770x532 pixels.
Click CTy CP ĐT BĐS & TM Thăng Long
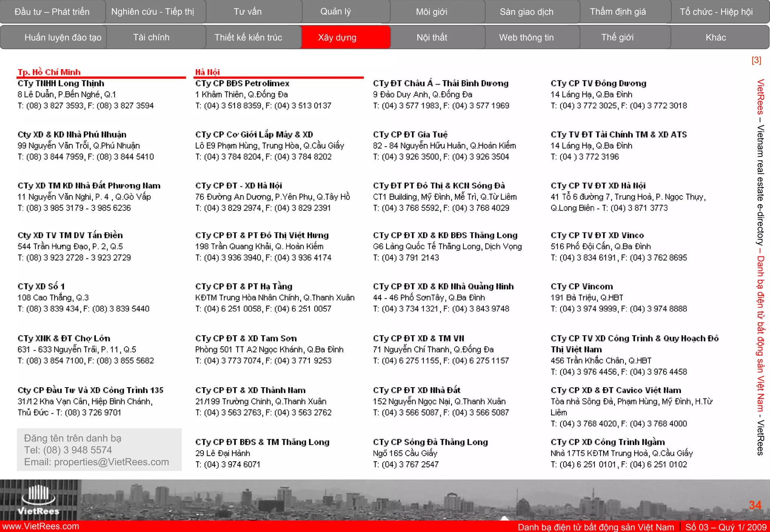[262, 442]
